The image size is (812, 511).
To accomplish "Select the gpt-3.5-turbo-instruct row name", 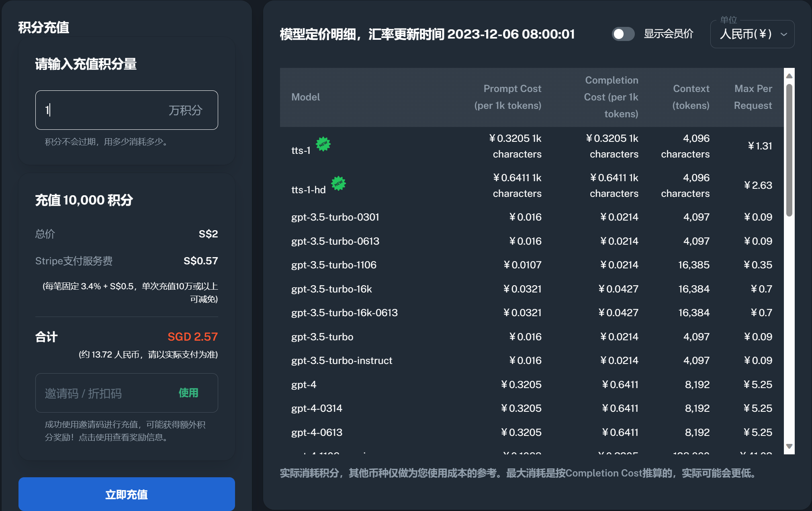I will click(342, 360).
